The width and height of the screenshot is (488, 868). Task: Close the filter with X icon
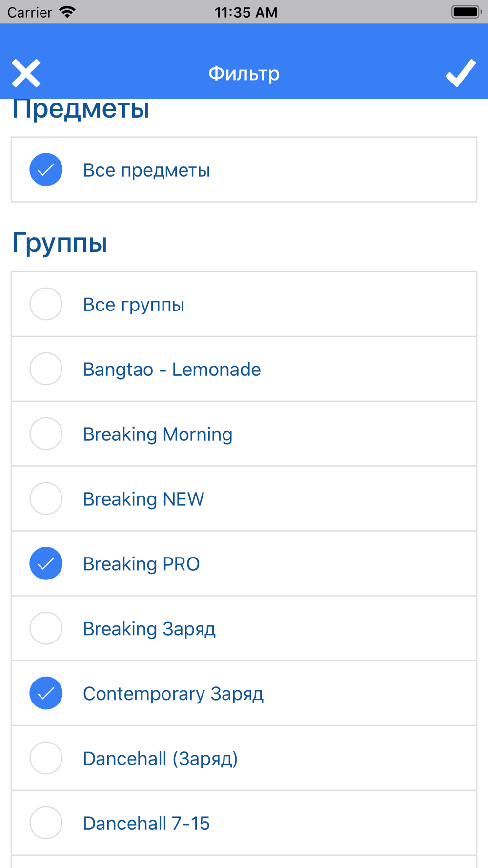[x=26, y=73]
